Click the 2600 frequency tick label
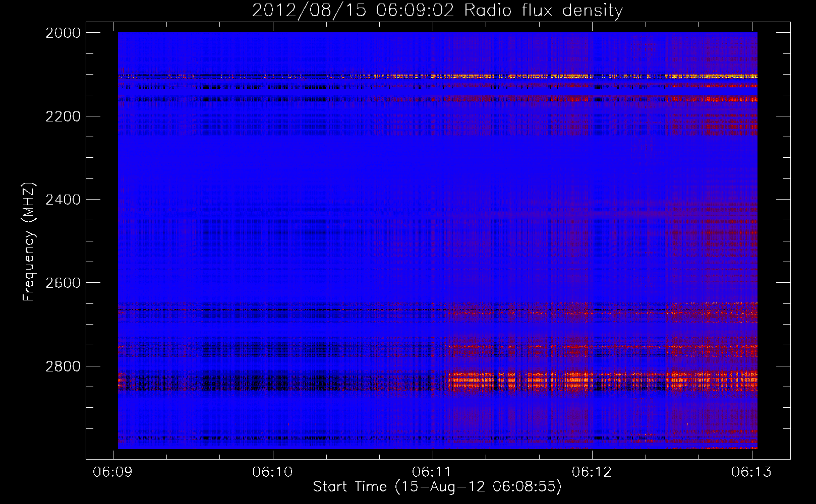Image resolution: width=816 pixels, height=504 pixels. (63, 283)
